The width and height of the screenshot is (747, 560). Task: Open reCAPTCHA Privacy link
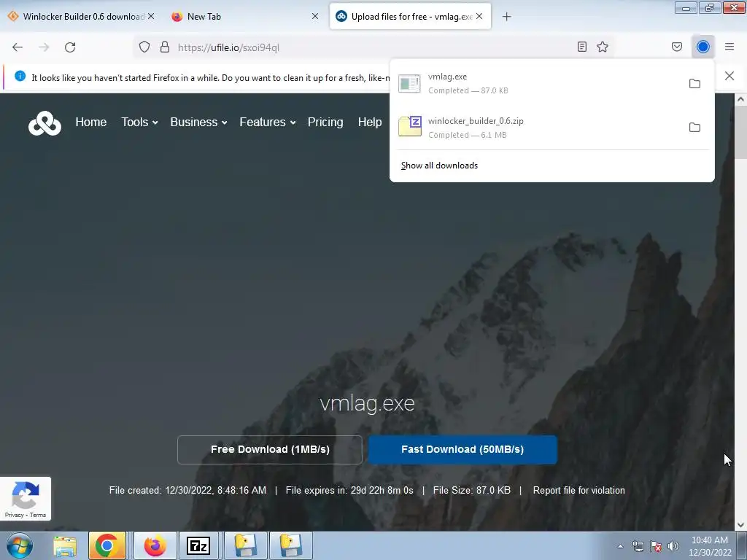coord(15,515)
